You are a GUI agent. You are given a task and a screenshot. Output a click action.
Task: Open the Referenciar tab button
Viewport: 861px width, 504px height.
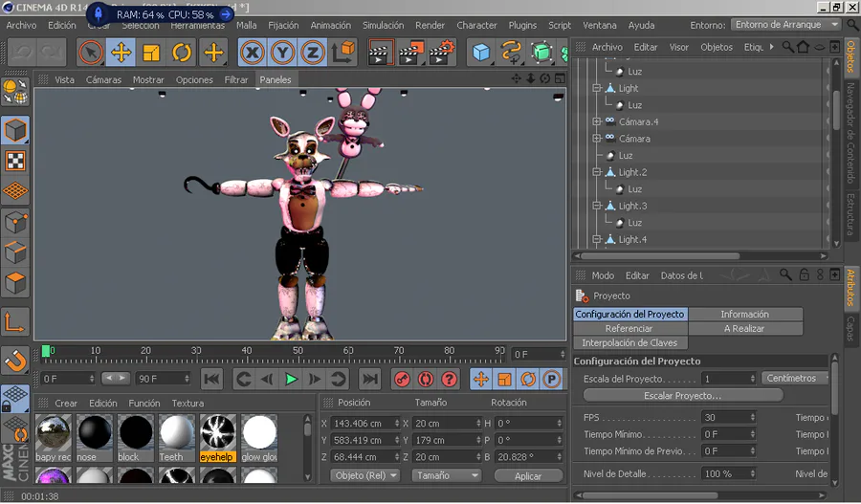coord(629,328)
